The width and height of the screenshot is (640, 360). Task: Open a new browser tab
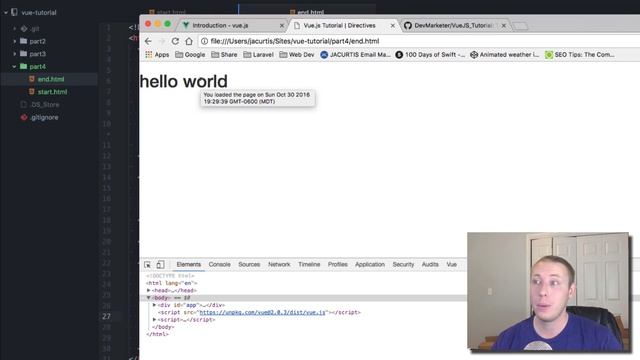click(x=520, y=26)
